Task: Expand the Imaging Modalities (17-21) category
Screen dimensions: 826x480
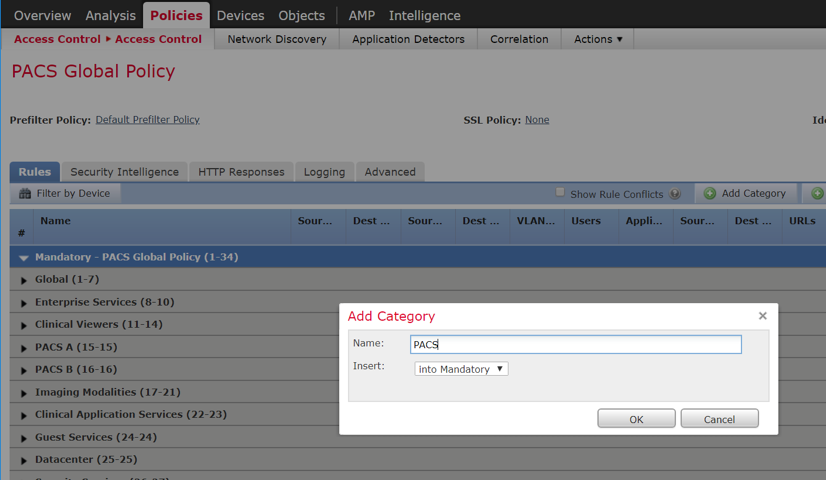Action: (24, 393)
